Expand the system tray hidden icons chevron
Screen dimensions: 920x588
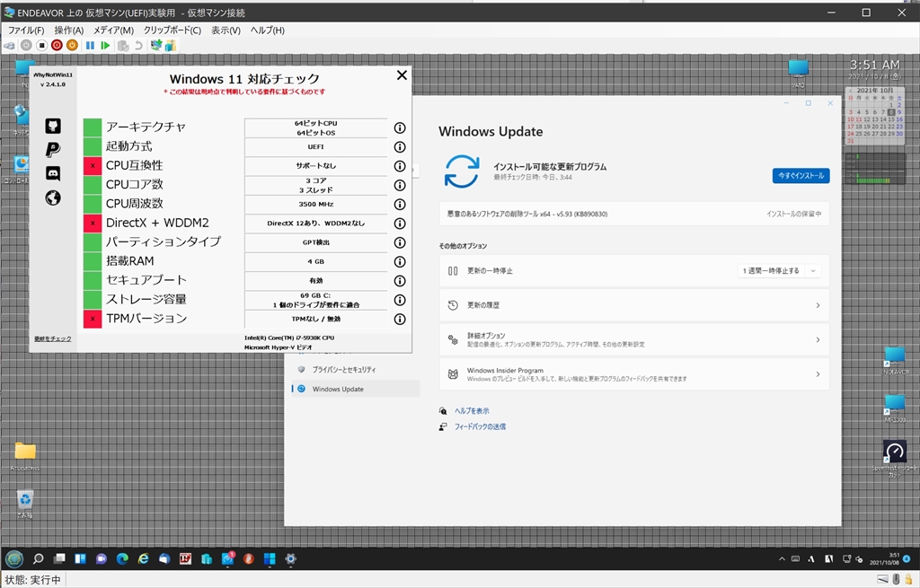pyautogui.click(x=782, y=559)
